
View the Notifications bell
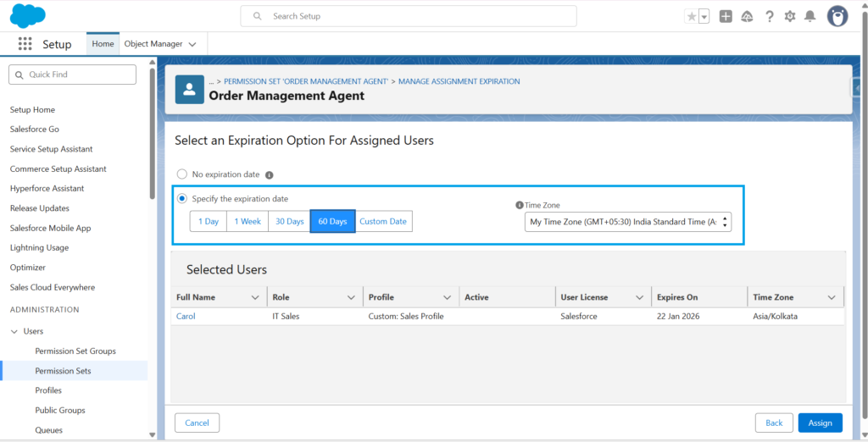click(x=810, y=16)
